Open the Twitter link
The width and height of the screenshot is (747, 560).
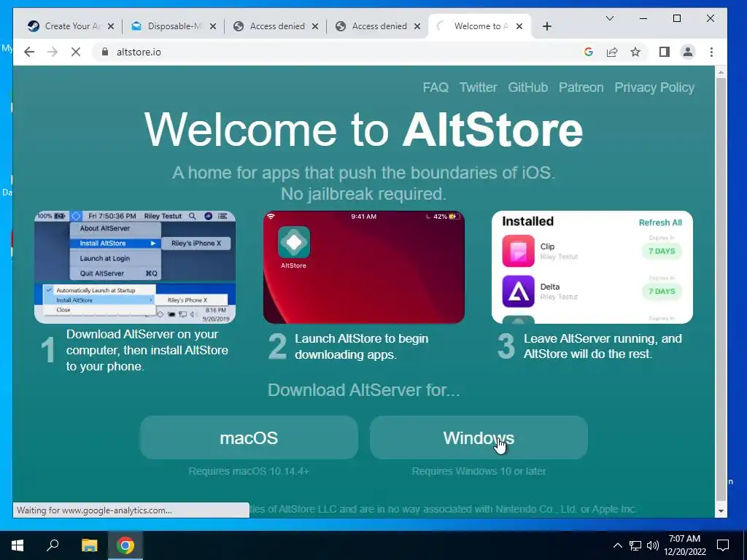tap(478, 87)
